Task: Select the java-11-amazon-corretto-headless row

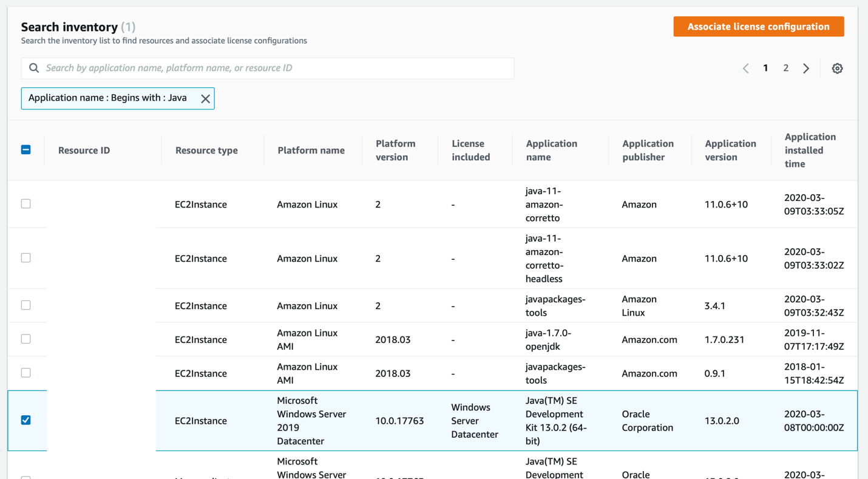Action: pos(25,257)
